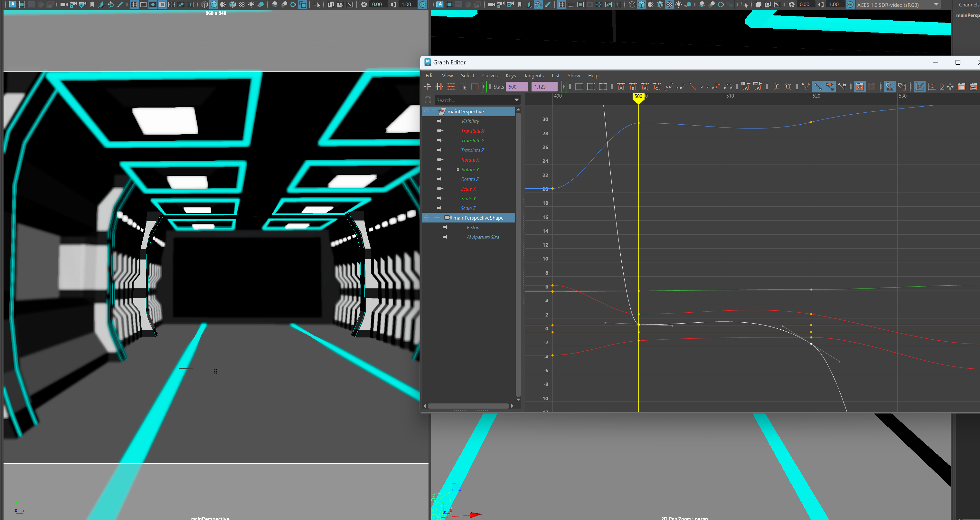
Task: Select the Translate Z channel
Action: click(472, 150)
